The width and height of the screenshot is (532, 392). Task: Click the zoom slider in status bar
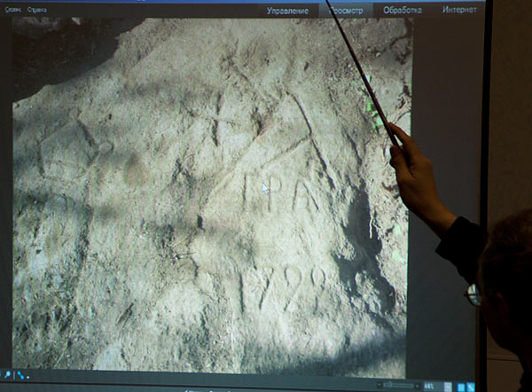pos(400,385)
